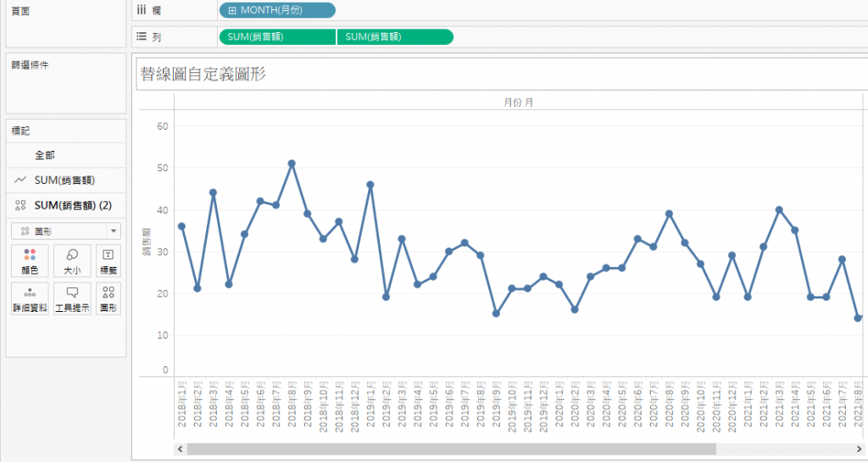Expand the MONTH(月份) pill plus icon
Screen dimensions: 868x462
(x=232, y=10)
